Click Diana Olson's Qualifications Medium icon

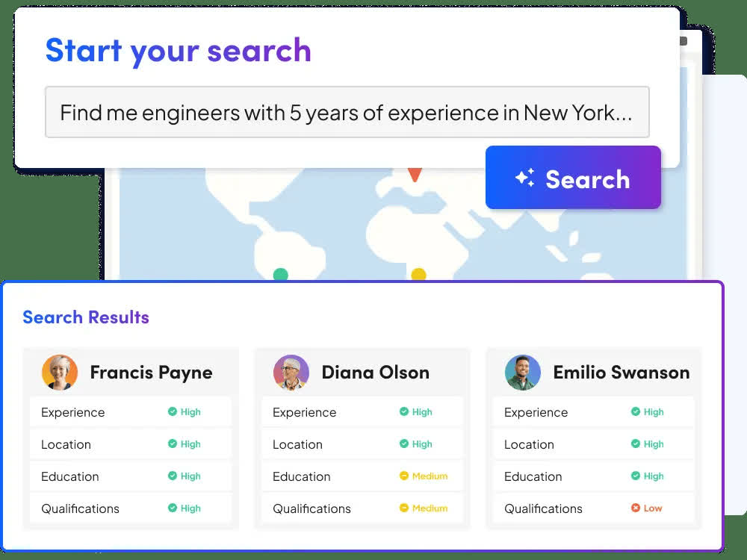(404, 508)
